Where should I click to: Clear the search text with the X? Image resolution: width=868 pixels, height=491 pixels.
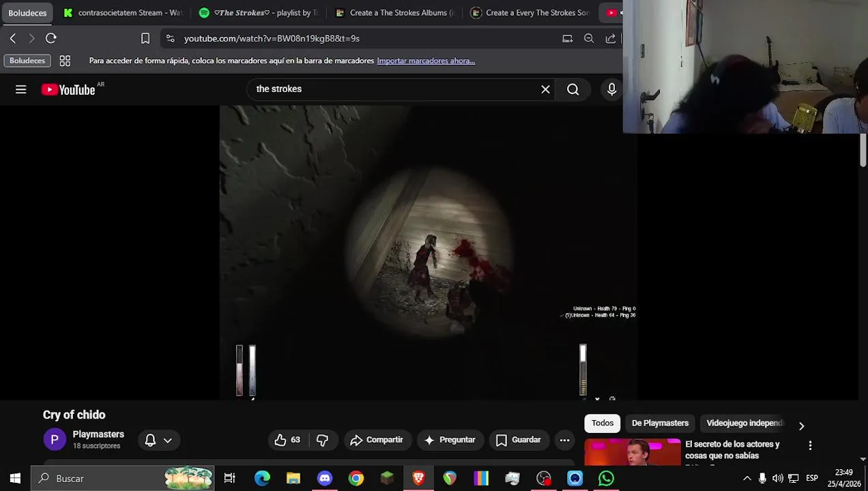click(x=545, y=89)
